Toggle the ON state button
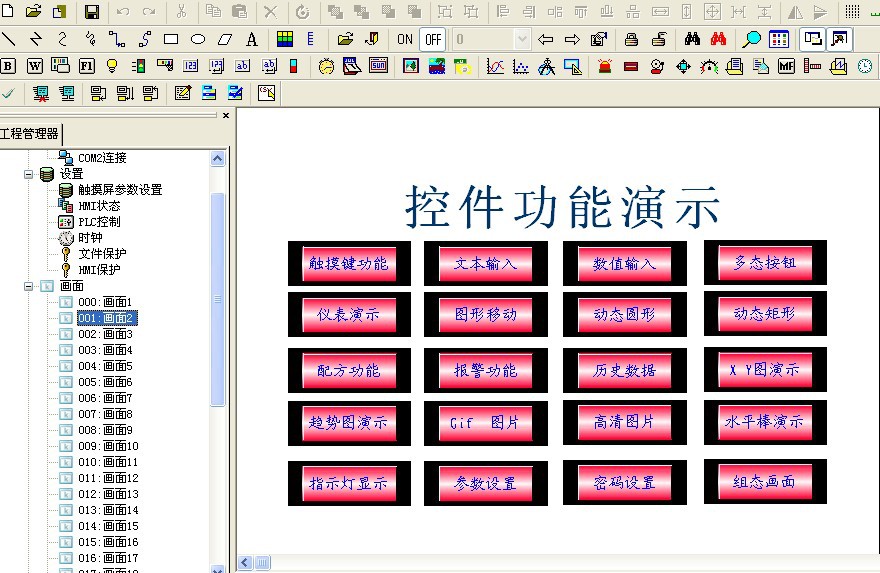The width and height of the screenshot is (880, 573). click(405, 40)
